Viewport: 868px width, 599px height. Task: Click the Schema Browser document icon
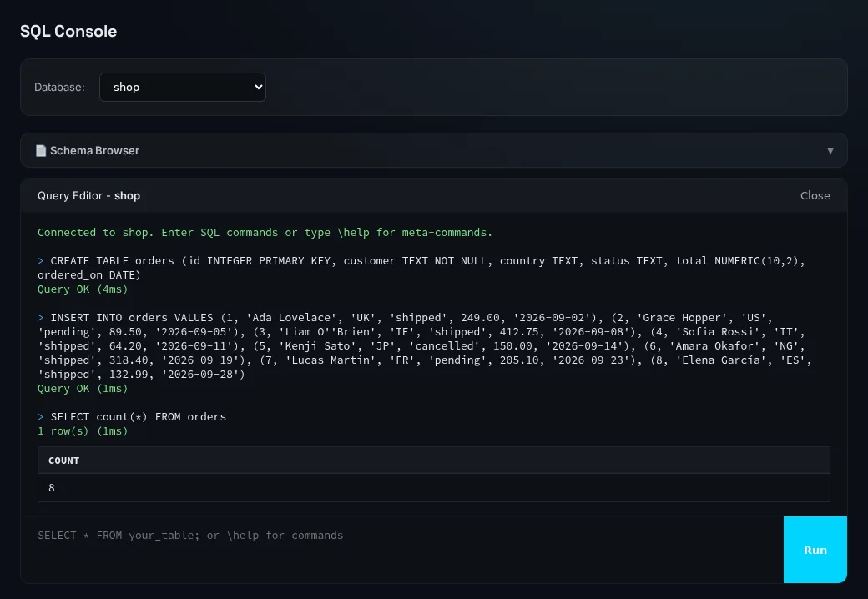coord(41,150)
